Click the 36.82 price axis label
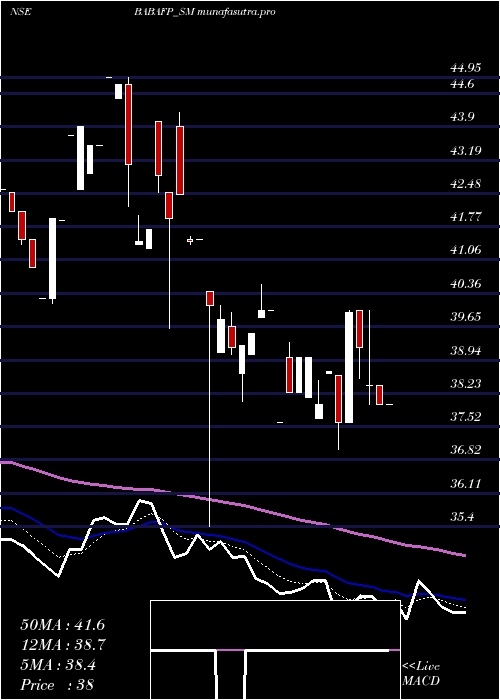Image resolution: width=500 pixels, height=700 pixels. (466, 450)
